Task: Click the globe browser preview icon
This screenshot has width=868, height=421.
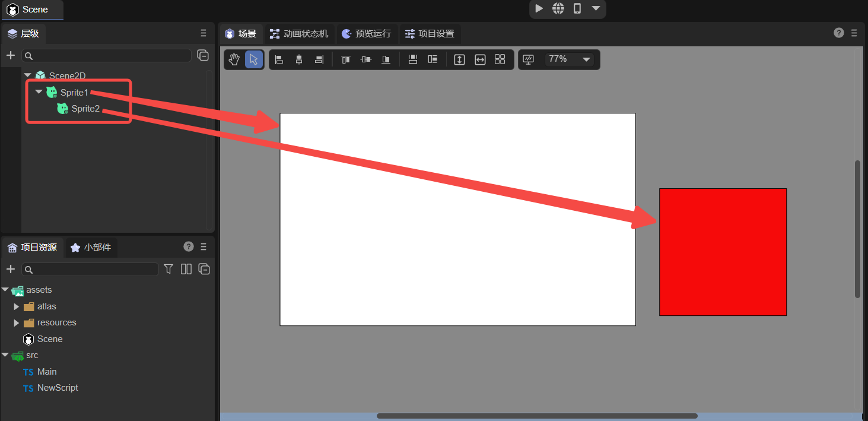Action: pyautogui.click(x=558, y=8)
